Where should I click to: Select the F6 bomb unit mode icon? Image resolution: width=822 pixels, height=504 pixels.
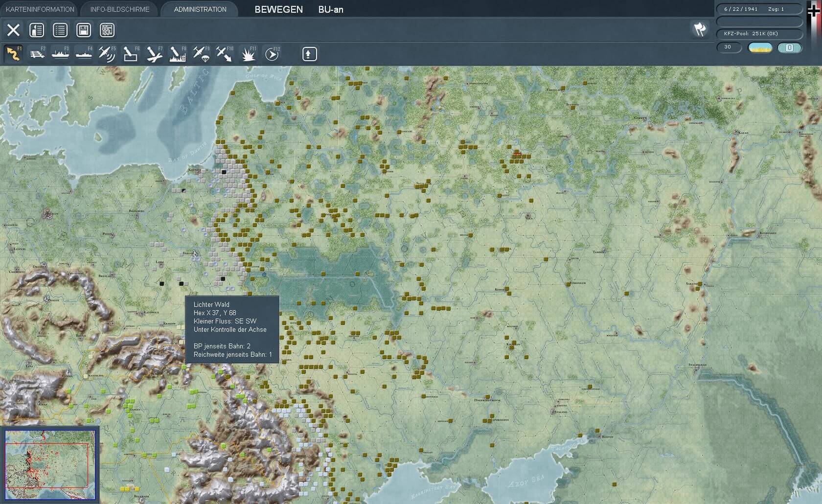coord(131,54)
